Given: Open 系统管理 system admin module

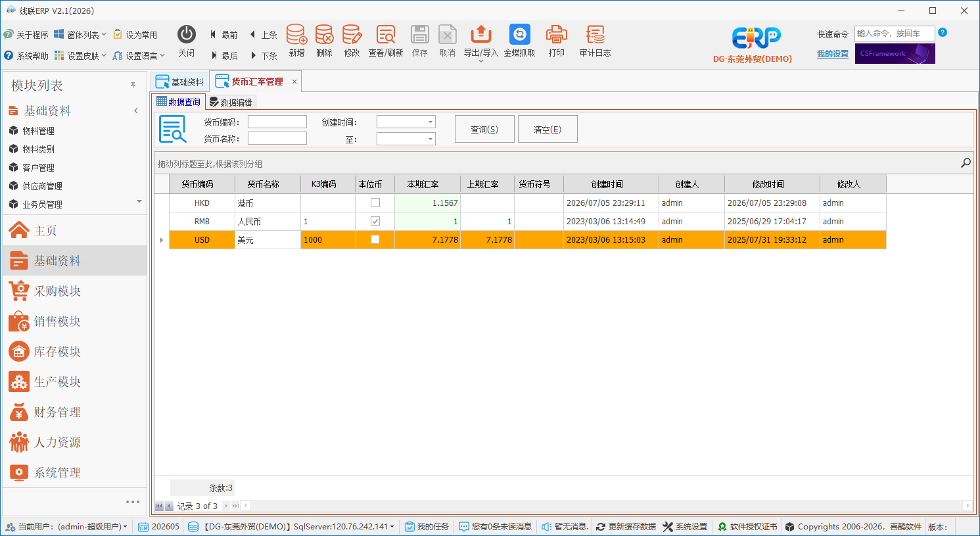Looking at the screenshot, I should click(x=74, y=472).
